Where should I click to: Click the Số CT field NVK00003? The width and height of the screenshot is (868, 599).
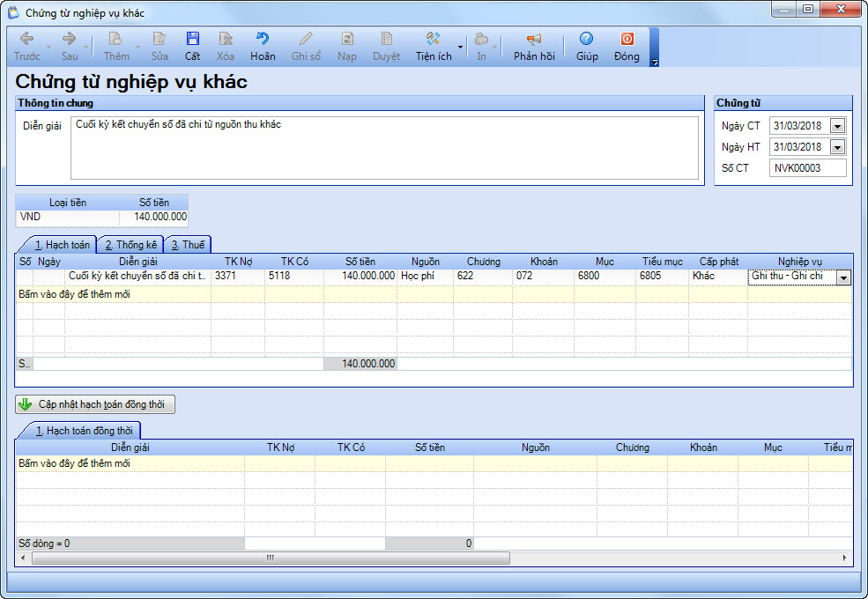click(808, 168)
